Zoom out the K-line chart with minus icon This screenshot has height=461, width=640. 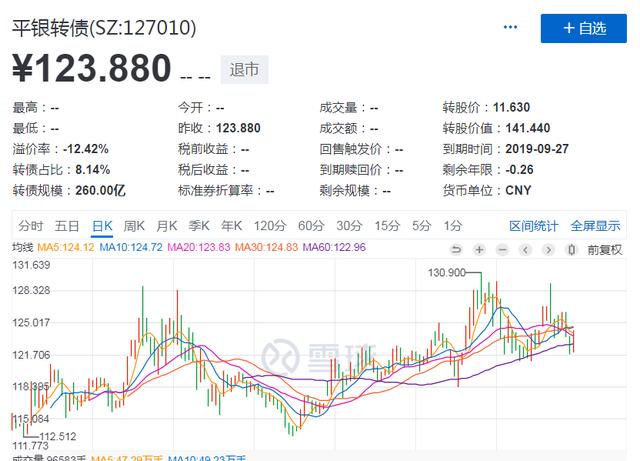click(502, 249)
